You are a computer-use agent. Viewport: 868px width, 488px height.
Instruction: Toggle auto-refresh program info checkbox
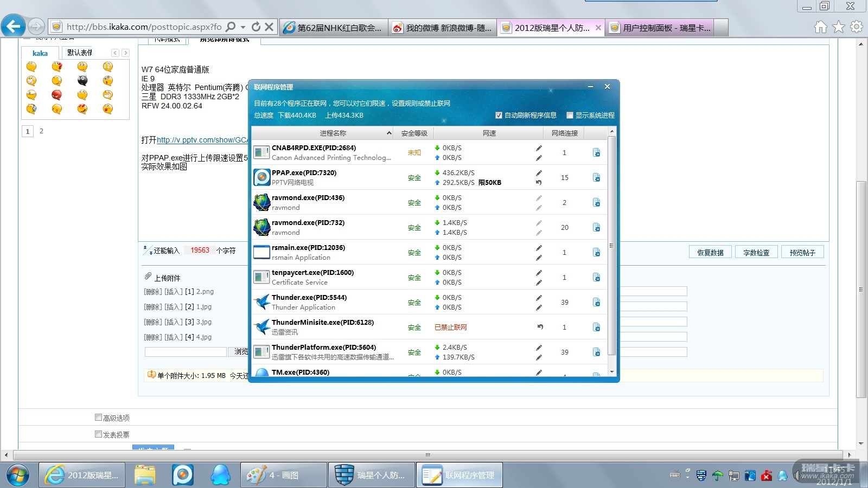[499, 115]
